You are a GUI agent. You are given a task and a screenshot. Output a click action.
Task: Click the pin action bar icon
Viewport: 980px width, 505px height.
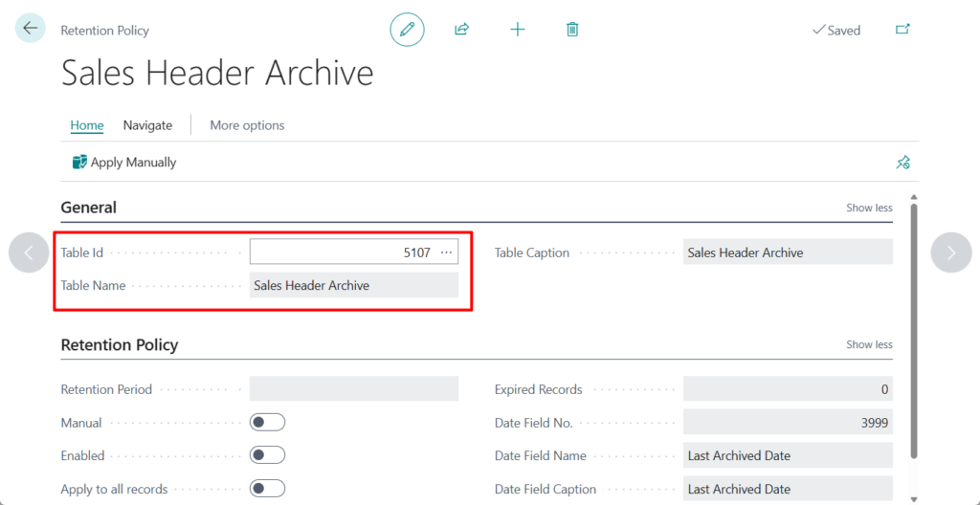pos(902,163)
